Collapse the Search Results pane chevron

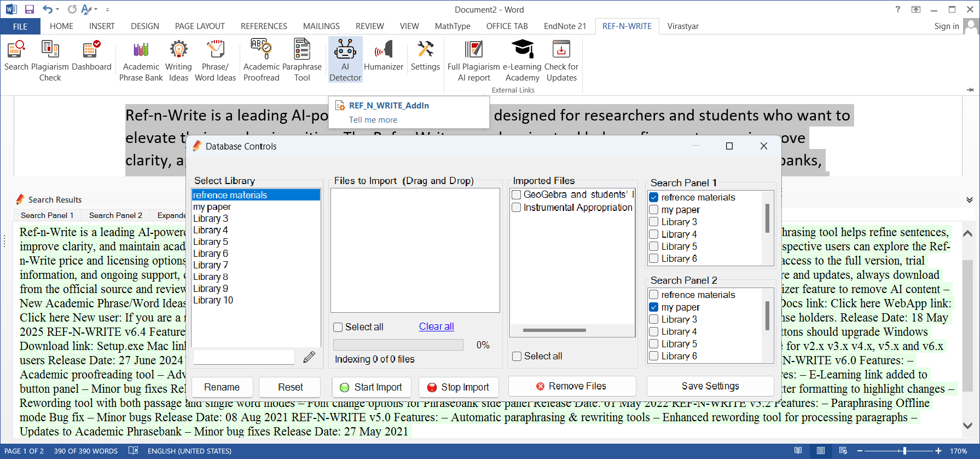tap(969, 200)
